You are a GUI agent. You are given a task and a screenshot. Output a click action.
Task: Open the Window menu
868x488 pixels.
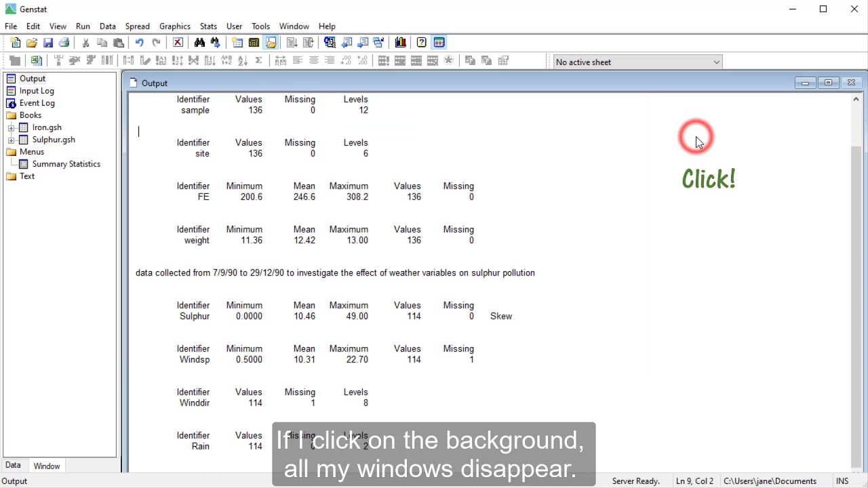point(294,26)
